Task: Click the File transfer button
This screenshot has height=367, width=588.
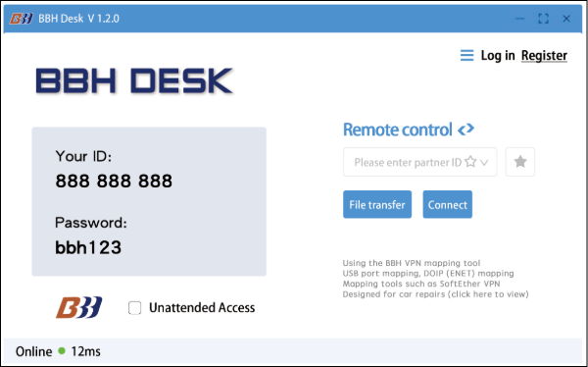Action: click(377, 204)
